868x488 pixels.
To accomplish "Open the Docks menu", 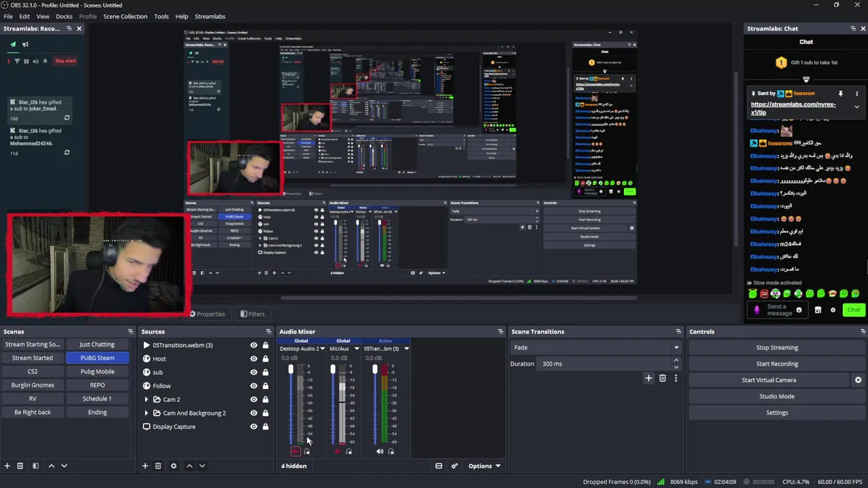I will click(64, 16).
